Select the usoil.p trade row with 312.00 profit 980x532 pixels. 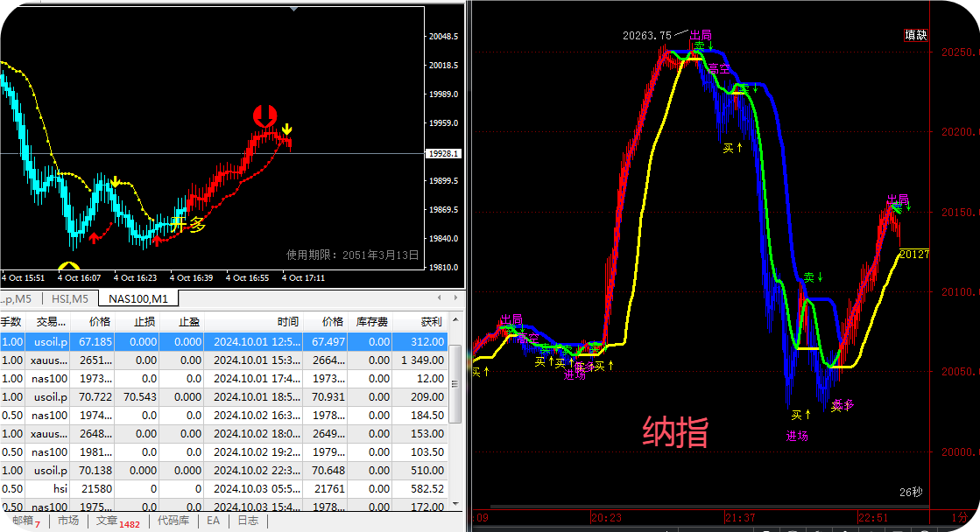(x=223, y=341)
